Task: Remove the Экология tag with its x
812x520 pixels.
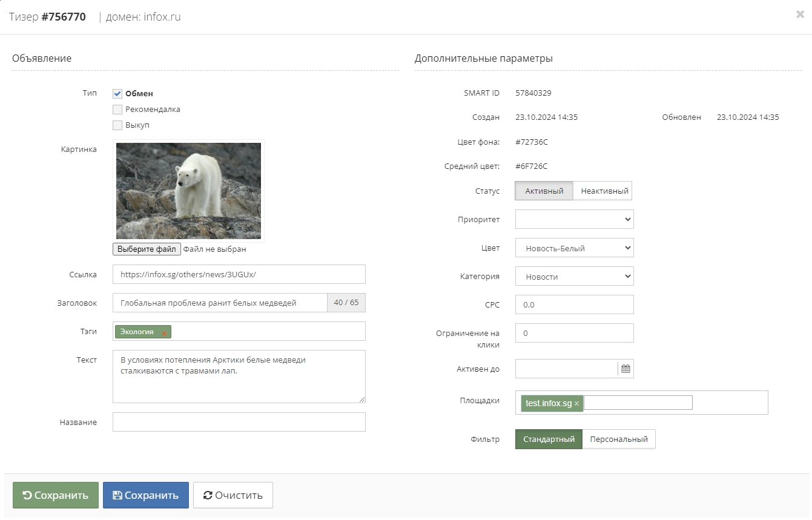Action: pyautogui.click(x=164, y=333)
